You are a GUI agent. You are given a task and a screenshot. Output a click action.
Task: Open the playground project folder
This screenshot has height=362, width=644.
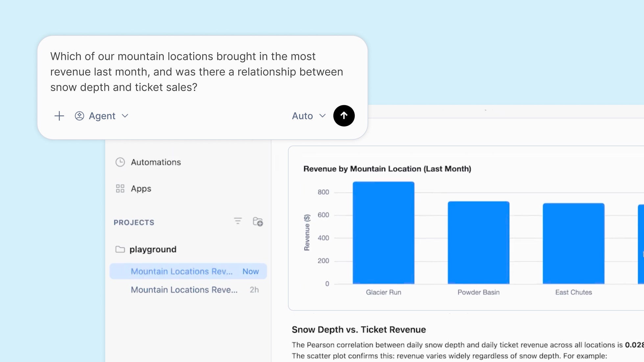point(146,249)
